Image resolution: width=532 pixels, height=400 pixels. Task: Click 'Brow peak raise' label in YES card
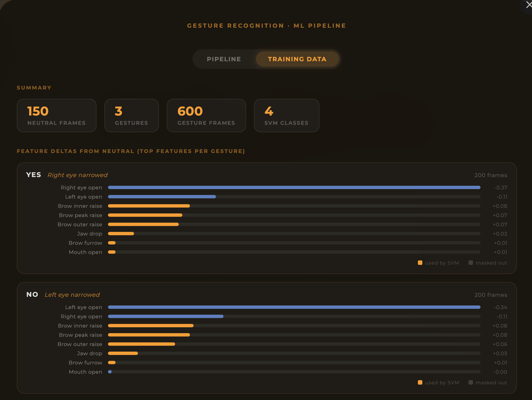81,215
